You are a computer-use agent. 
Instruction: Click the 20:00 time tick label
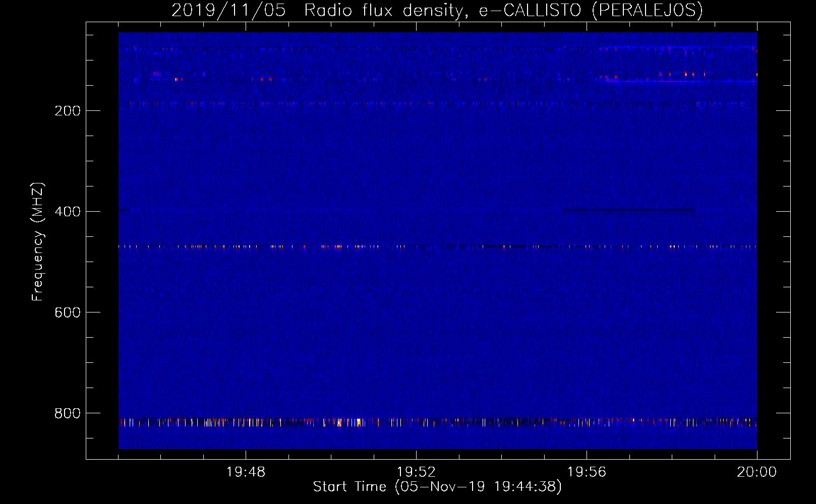tap(756, 472)
